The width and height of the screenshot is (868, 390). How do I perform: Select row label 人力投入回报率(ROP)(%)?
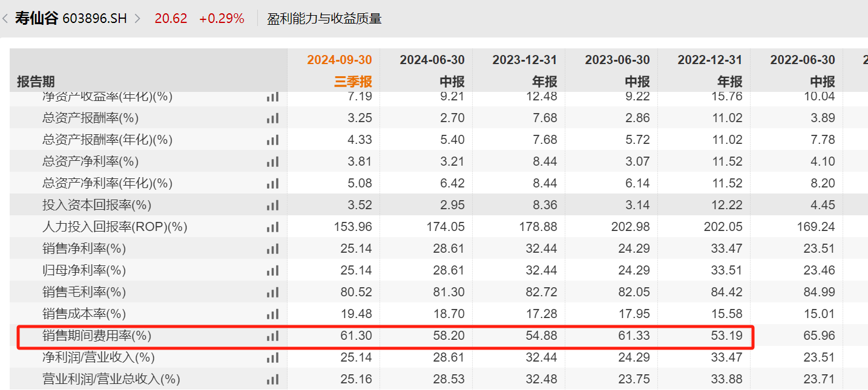point(114,227)
